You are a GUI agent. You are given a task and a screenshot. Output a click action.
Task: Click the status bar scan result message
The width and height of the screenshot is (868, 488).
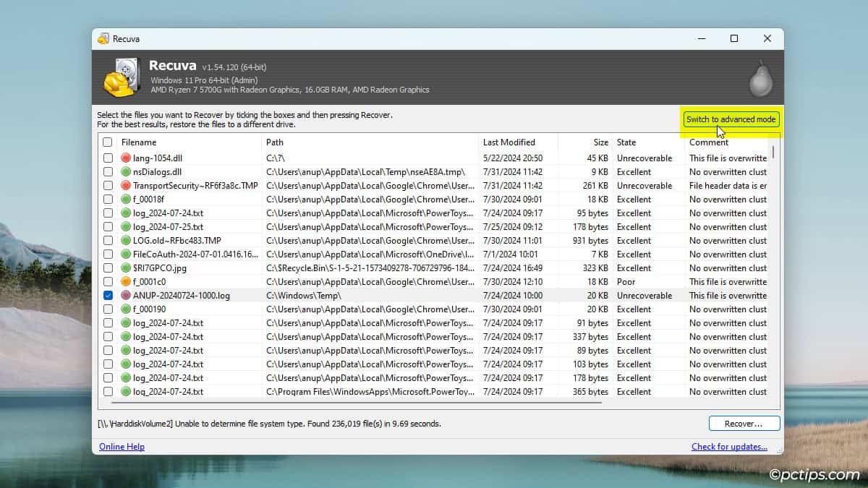coord(270,424)
